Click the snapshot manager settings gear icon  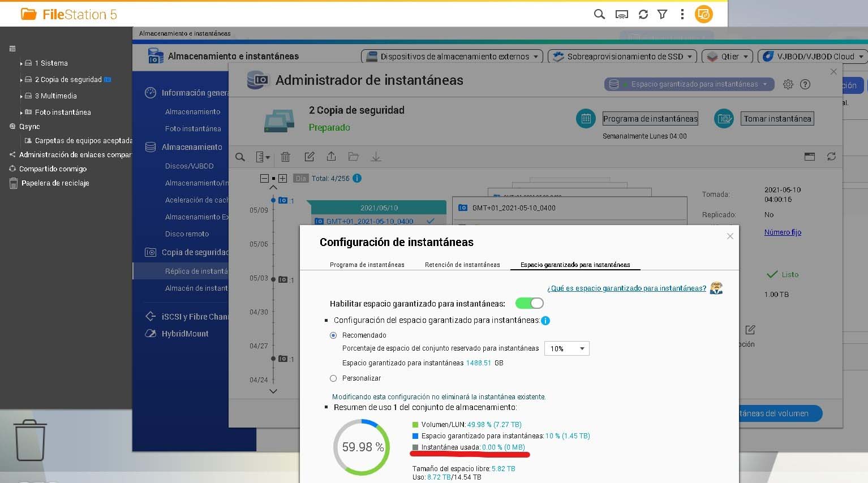point(788,84)
